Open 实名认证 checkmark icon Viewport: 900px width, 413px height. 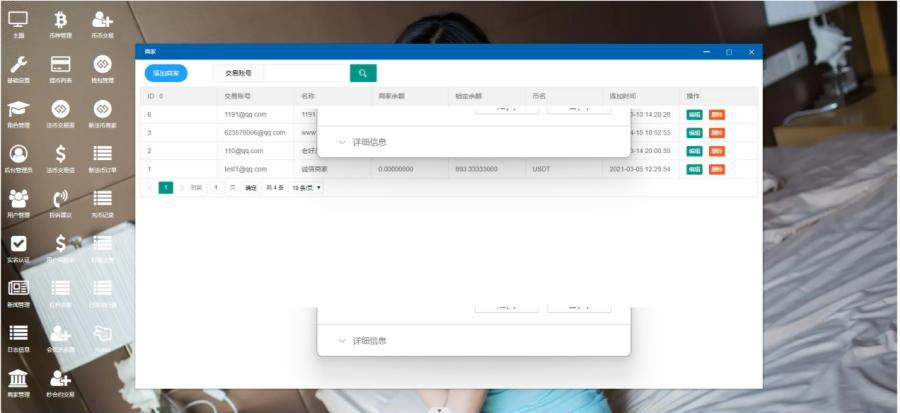(x=18, y=245)
